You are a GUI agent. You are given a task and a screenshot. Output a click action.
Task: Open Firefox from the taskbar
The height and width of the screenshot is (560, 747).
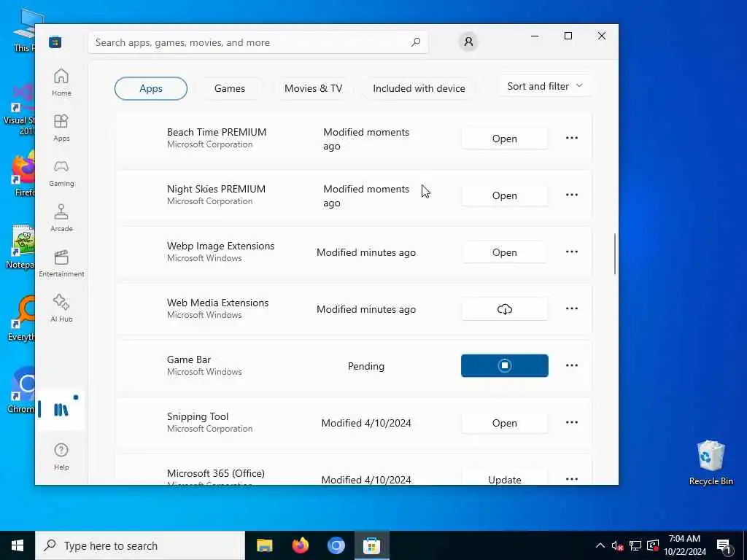300,545
